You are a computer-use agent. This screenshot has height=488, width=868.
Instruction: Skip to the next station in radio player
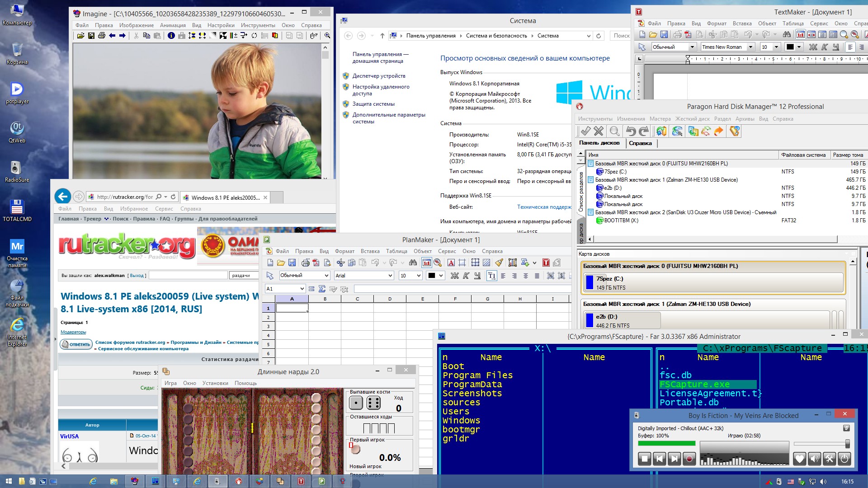[675, 459]
